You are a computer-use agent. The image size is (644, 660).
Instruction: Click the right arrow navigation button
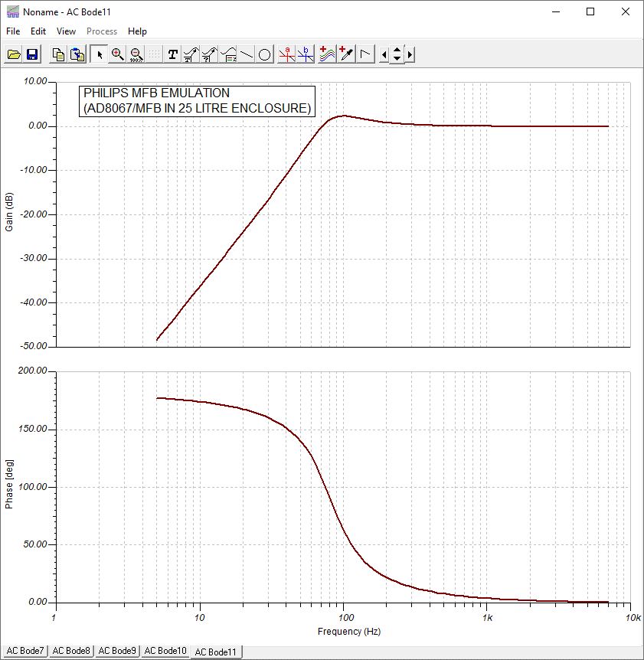(x=410, y=54)
